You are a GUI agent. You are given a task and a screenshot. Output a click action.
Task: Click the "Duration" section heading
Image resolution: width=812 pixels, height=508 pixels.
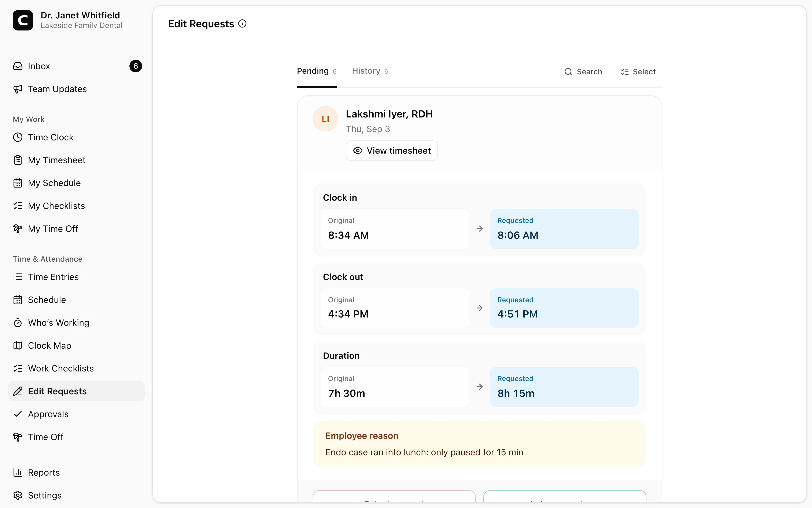(x=341, y=355)
